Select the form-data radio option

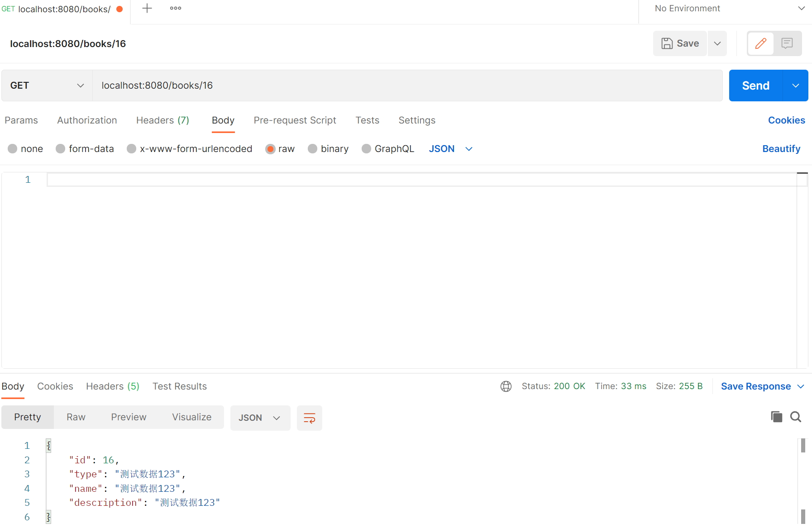tap(61, 149)
